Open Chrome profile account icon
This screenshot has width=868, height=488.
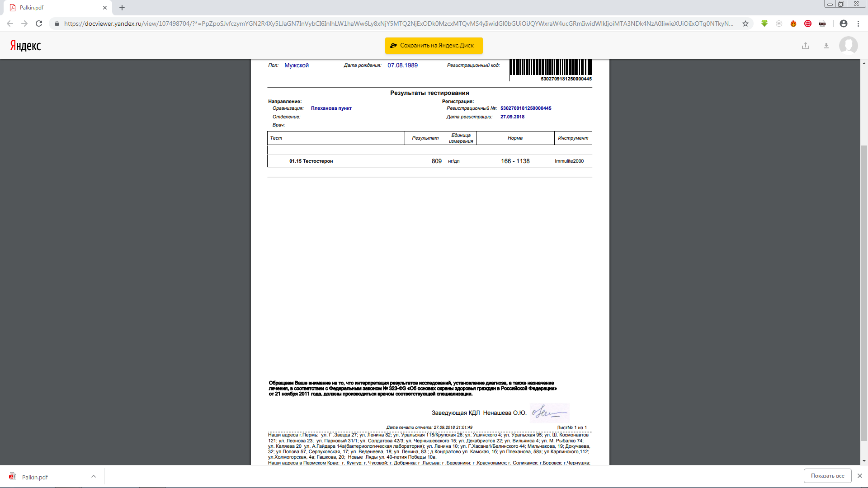[x=844, y=23]
